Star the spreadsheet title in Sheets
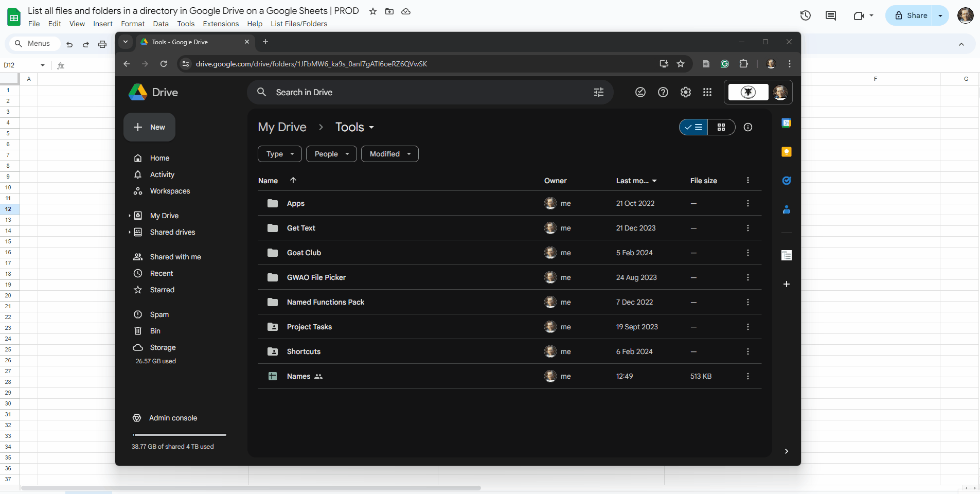The height and width of the screenshot is (494, 980). pos(373,11)
